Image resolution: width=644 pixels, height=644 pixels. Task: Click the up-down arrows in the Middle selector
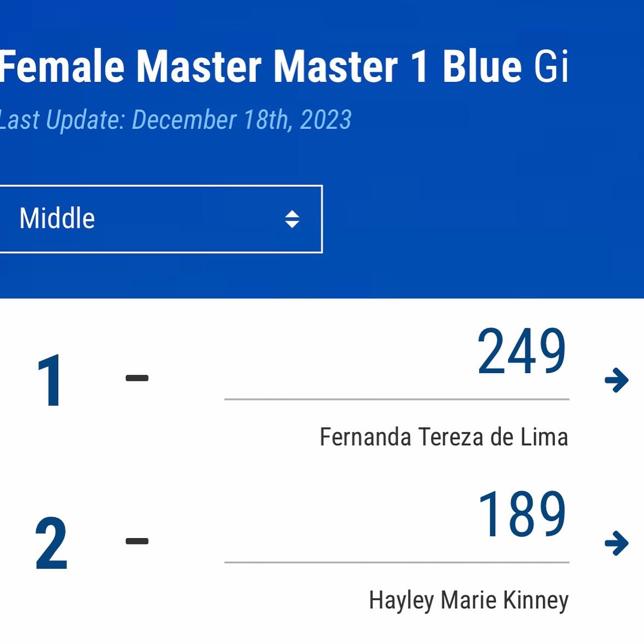[292, 219]
